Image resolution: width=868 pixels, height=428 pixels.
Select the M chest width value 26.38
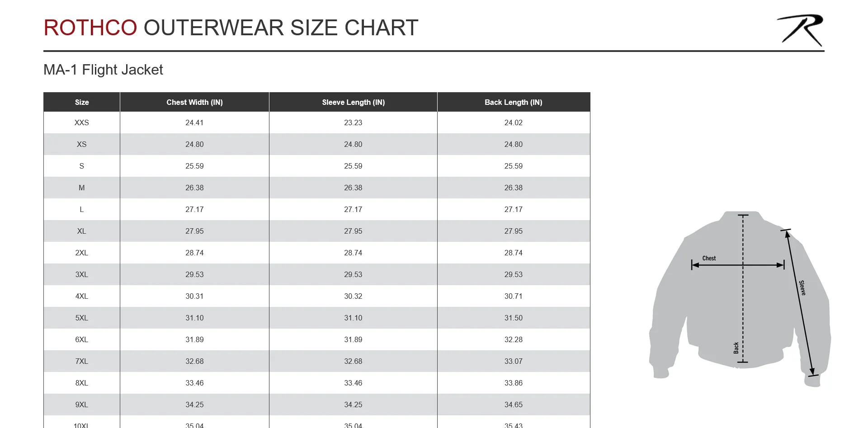click(194, 188)
